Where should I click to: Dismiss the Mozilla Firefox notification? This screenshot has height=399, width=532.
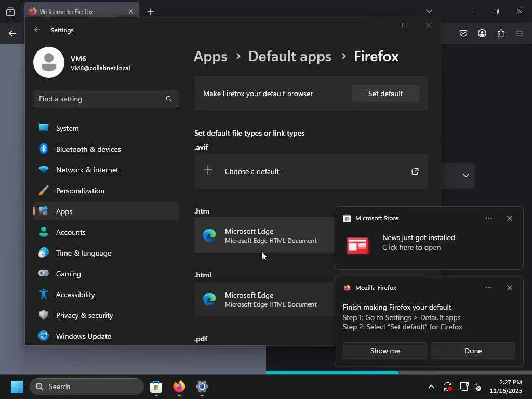pyautogui.click(x=509, y=288)
